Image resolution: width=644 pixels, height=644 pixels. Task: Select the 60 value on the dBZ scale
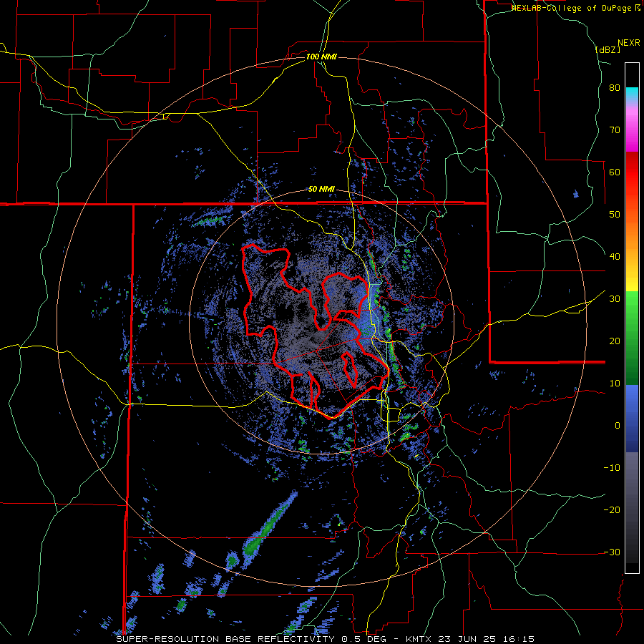[615, 172]
